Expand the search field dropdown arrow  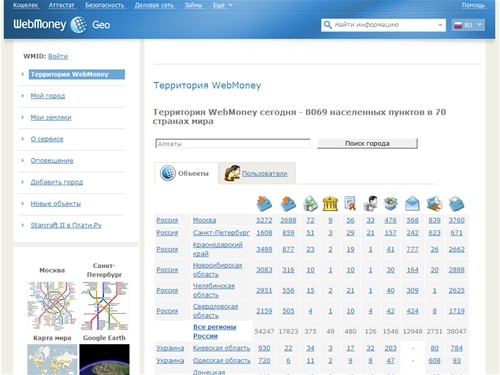(440, 25)
